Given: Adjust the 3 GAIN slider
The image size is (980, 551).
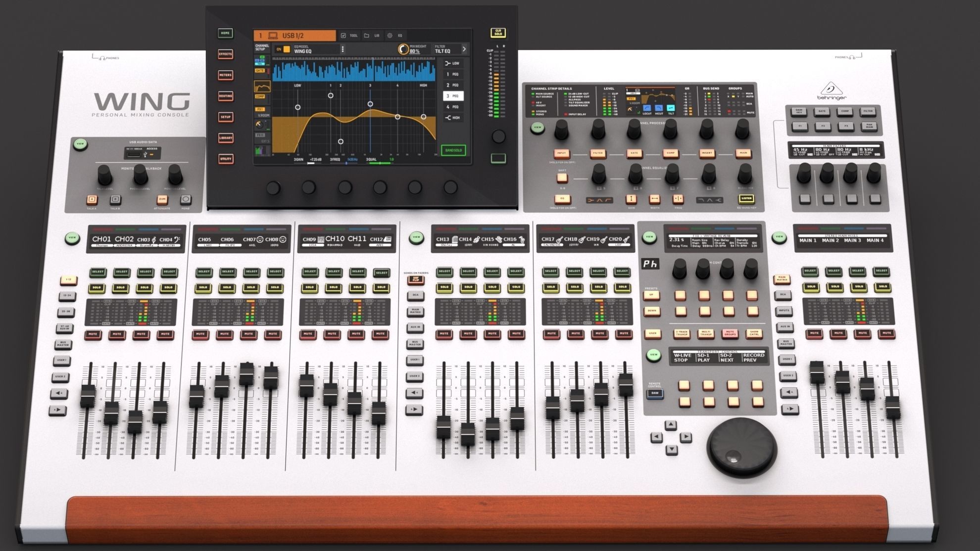Looking at the screenshot, I should [311, 163].
